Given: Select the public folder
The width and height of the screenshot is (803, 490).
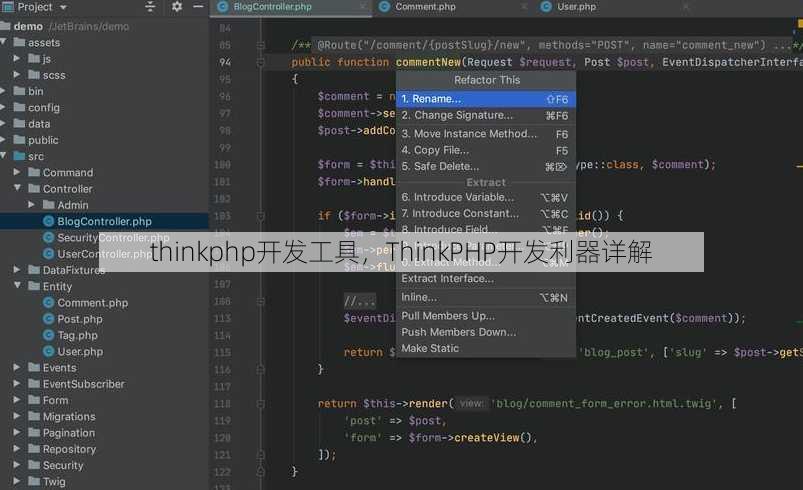Looking at the screenshot, I should pyautogui.click(x=43, y=140).
